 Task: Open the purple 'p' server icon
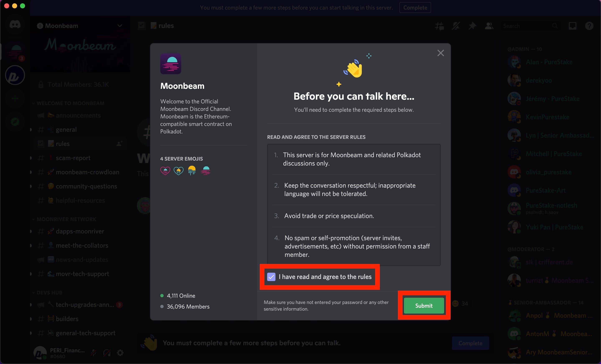pos(15,75)
